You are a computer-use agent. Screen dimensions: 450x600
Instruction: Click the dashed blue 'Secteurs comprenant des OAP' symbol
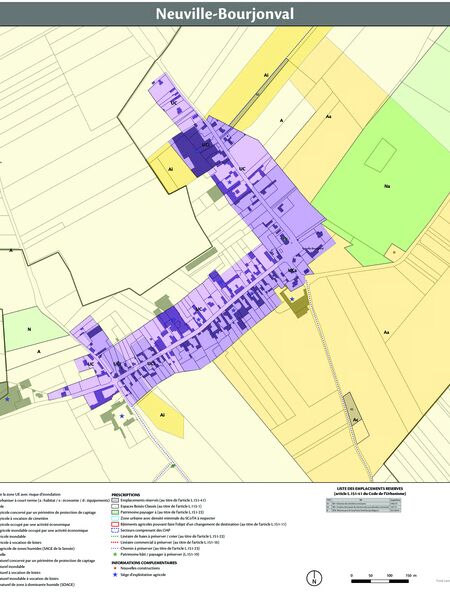pos(115,530)
